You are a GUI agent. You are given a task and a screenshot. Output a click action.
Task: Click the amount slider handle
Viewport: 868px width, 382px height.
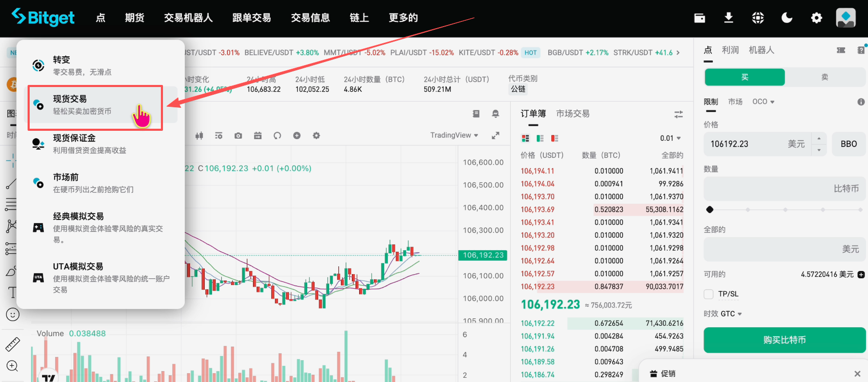[710, 210]
